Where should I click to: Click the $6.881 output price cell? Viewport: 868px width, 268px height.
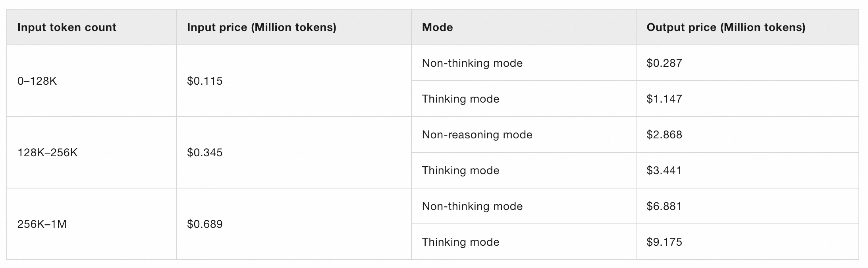coord(664,206)
